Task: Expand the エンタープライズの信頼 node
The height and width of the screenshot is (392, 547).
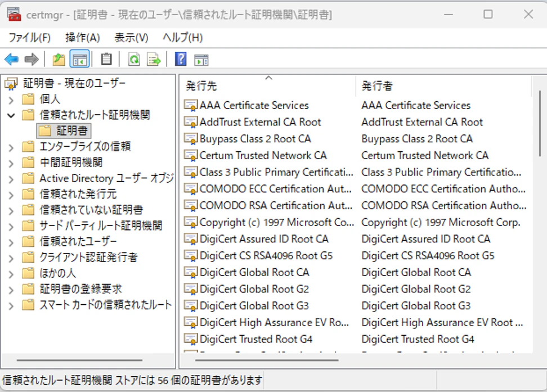Action: 11,148
